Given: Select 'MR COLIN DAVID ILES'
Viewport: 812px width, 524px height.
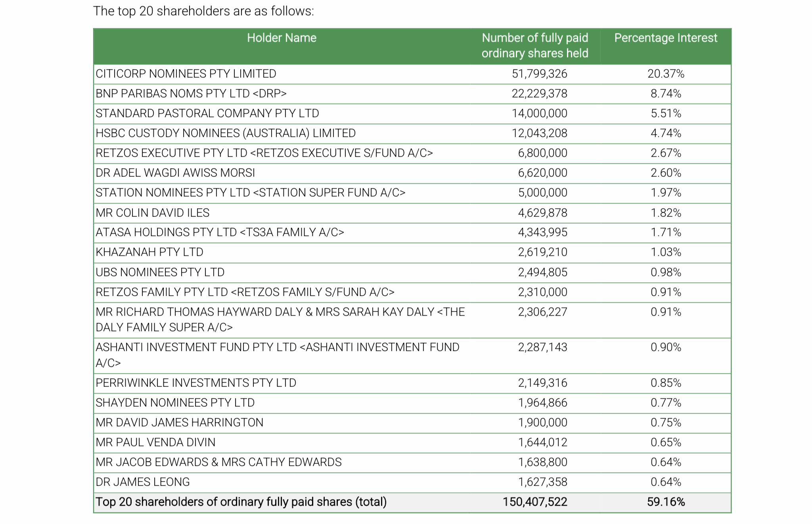Looking at the screenshot, I should pos(153,213).
